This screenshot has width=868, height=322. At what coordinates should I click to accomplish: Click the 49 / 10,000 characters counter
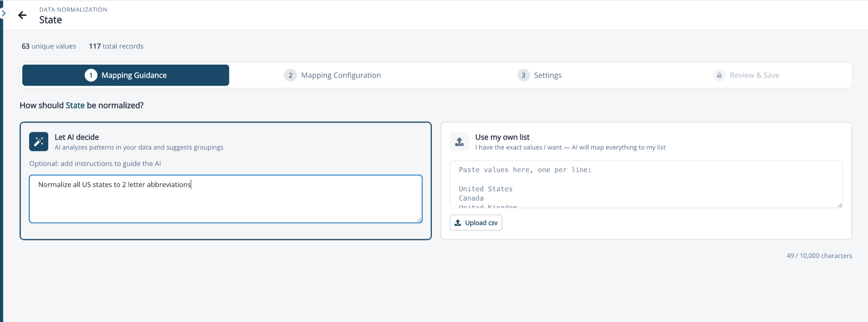[819, 256]
